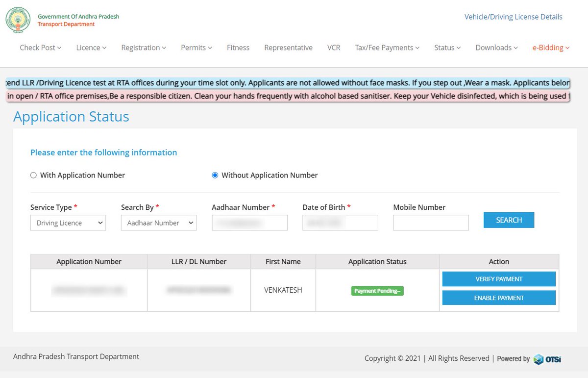Open the Service Type dropdown showing Driving Licence

pos(68,223)
